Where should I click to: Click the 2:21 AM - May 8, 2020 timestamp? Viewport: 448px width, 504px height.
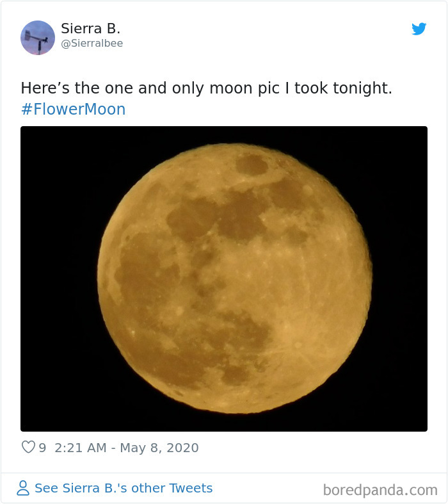[127, 448]
